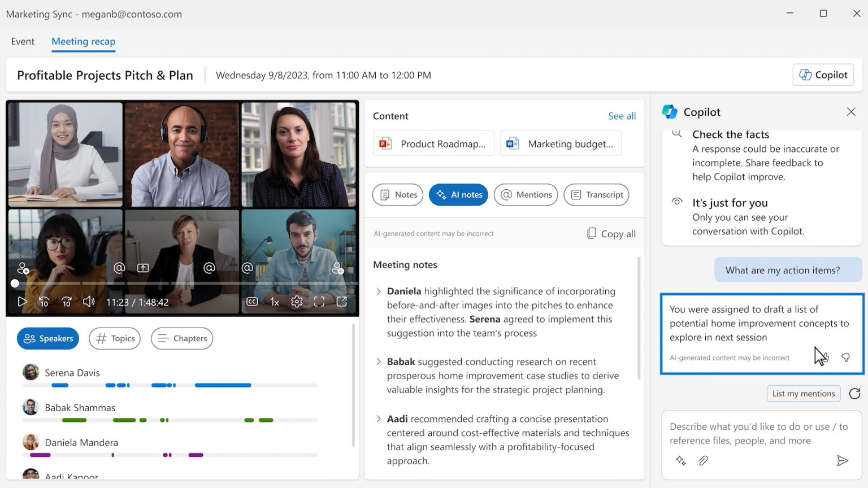Screen dimensions: 868x488
Task: Play the meeting recording
Action: point(22,302)
